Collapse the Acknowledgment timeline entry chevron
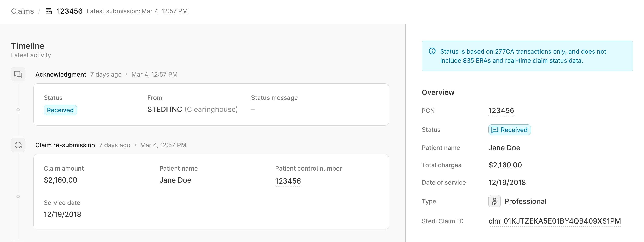The width and height of the screenshot is (644, 242). (x=18, y=110)
